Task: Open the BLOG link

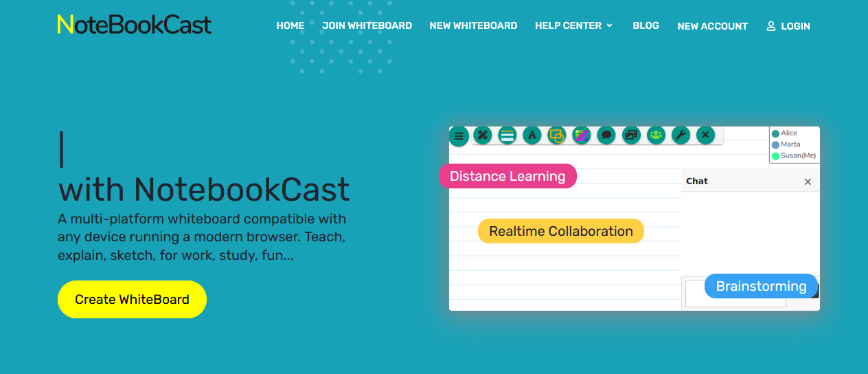Action: click(x=646, y=25)
